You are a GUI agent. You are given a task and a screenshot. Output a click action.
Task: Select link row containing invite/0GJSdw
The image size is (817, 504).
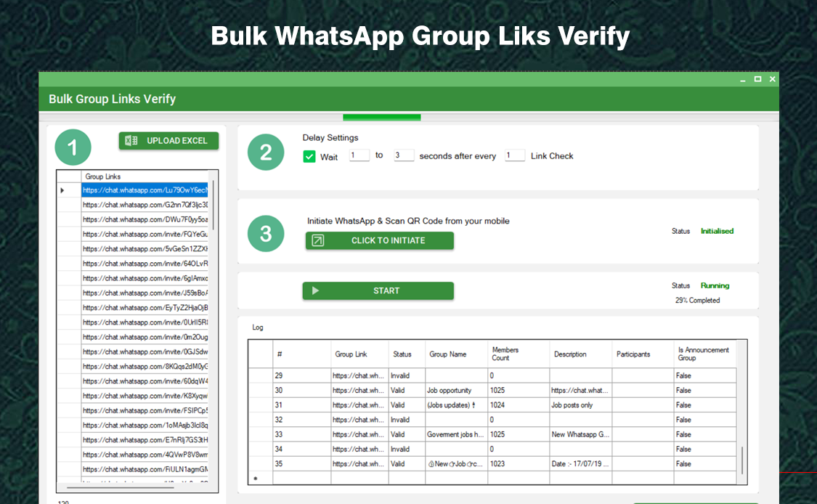145,351
